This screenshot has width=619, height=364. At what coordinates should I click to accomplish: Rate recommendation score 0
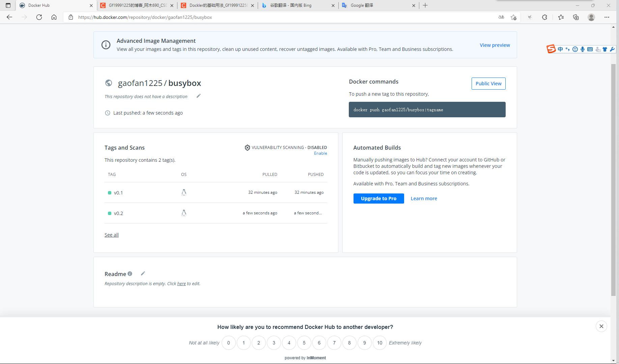point(229,343)
